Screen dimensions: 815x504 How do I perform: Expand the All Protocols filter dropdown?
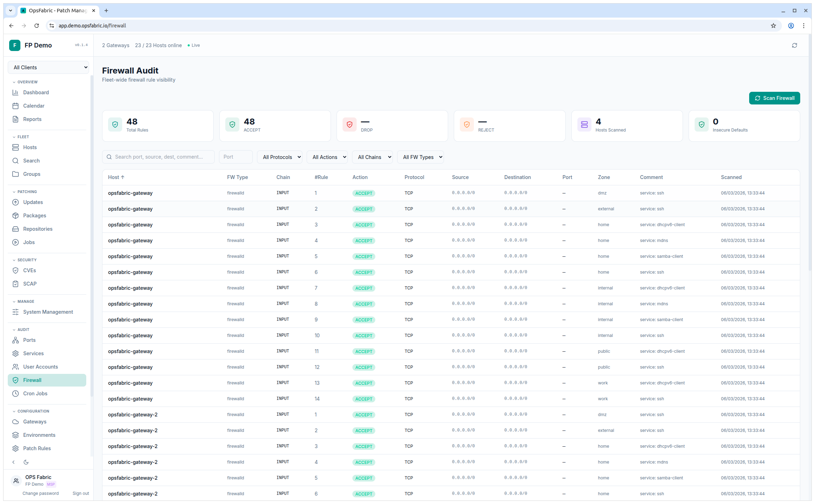click(x=280, y=157)
